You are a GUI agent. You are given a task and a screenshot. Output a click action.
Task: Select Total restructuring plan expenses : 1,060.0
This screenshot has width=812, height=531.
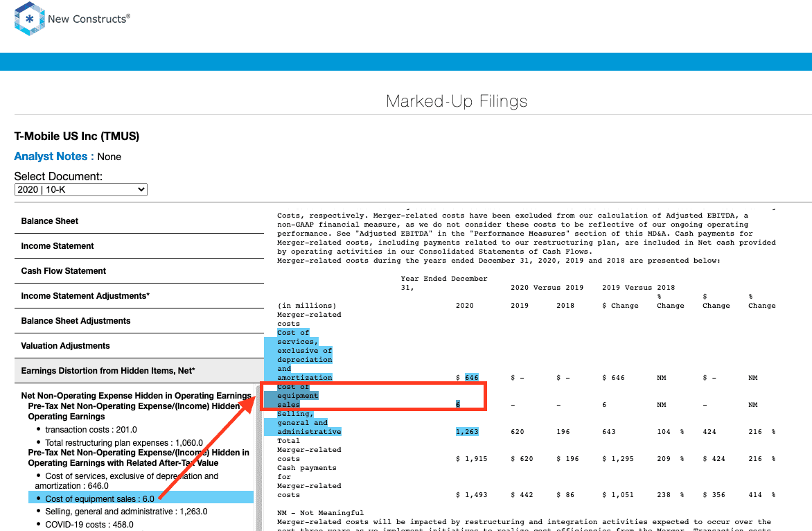[x=124, y=443]
